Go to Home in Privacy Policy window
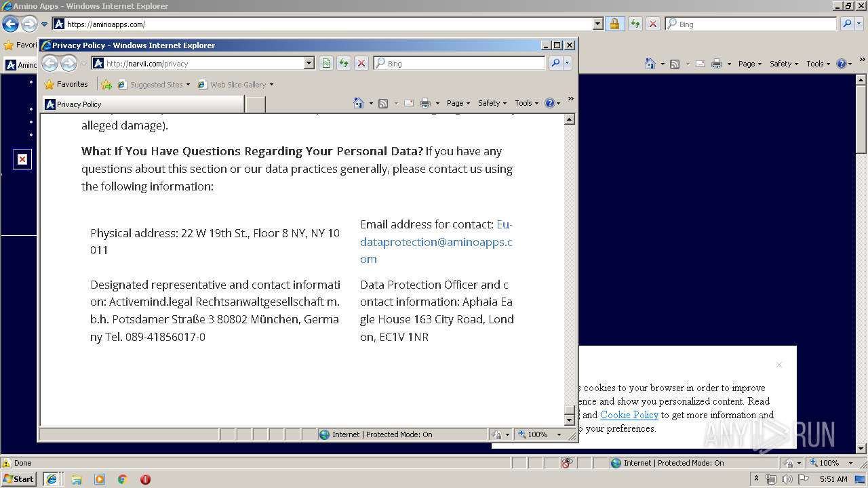 [359, 103]
